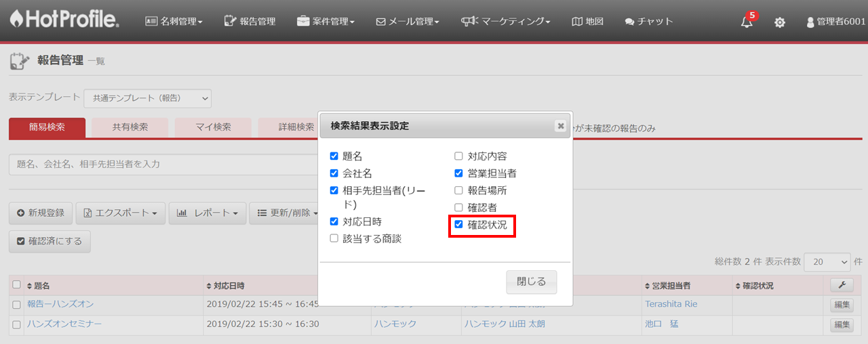Check the 該当する商談 checkbox

click(x=334, y=238)
